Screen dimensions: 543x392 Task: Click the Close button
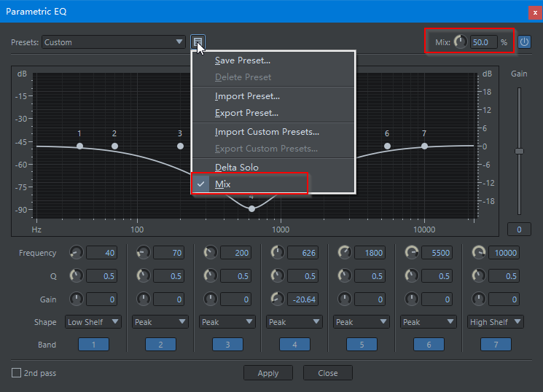click(328, 373)
